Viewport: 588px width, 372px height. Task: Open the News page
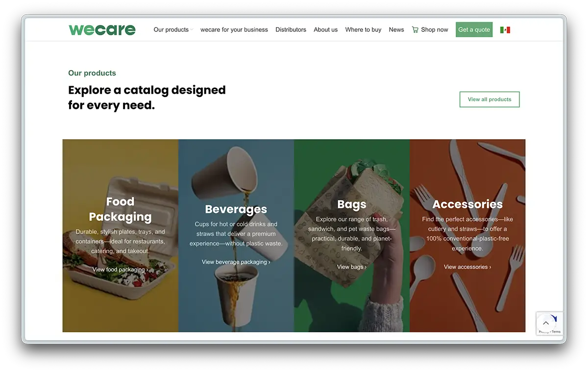click(x=396, y=29)
